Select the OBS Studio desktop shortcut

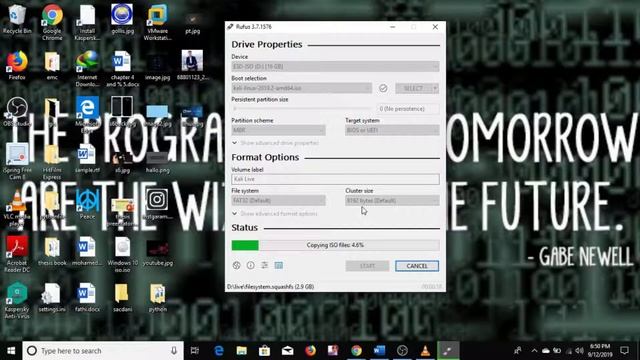point(17,111)
